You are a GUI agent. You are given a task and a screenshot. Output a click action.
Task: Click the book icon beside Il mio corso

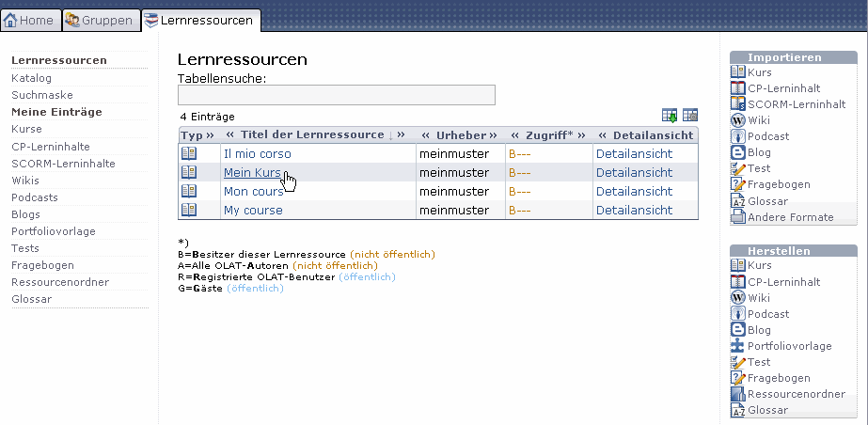click(189, 153)
